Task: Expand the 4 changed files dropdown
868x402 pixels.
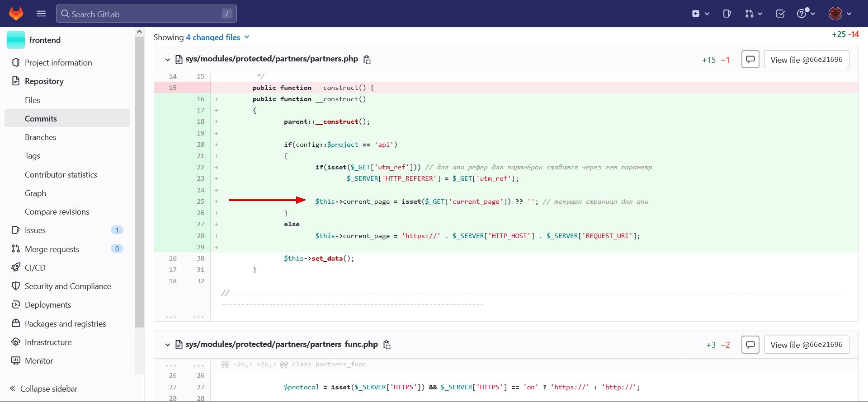Action: click(x=217, y=37)
